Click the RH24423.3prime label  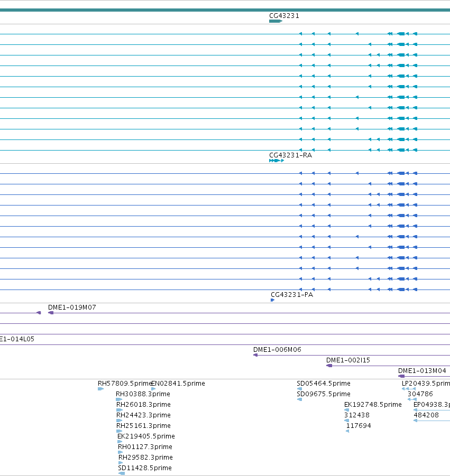pos(143,415)
